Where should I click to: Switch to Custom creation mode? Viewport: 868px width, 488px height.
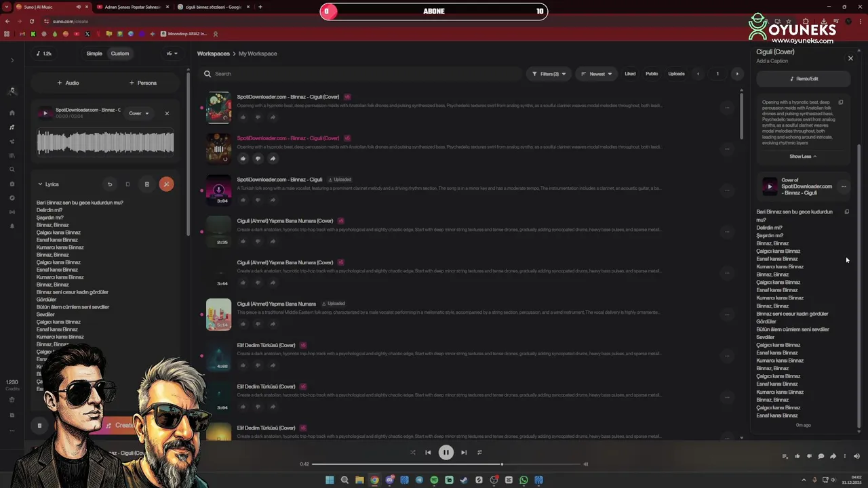point(120,54)
